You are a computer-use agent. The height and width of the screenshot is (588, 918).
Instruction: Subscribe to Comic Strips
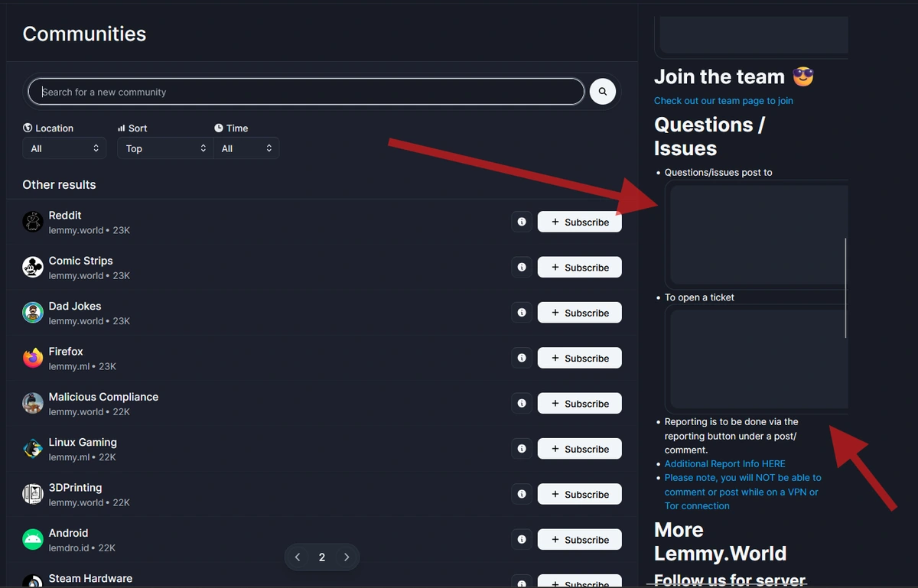[580, 267]
